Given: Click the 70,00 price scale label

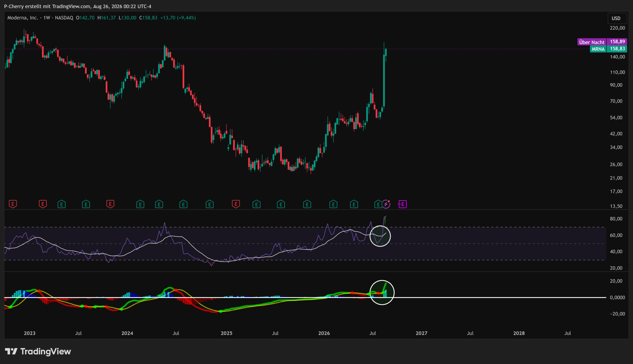Looking at the screenshot, I should (616, 101).
